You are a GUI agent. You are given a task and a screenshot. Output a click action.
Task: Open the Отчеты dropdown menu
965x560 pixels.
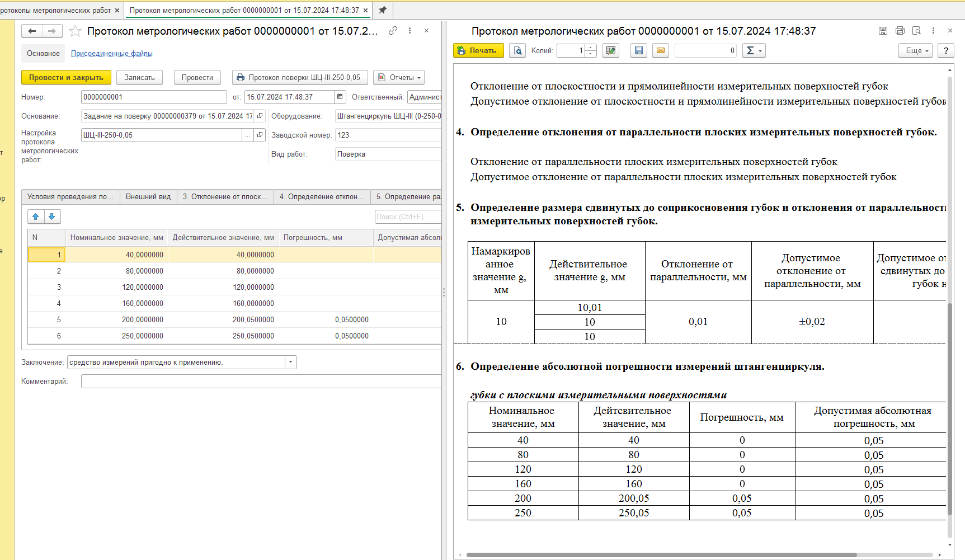point(399,78)
